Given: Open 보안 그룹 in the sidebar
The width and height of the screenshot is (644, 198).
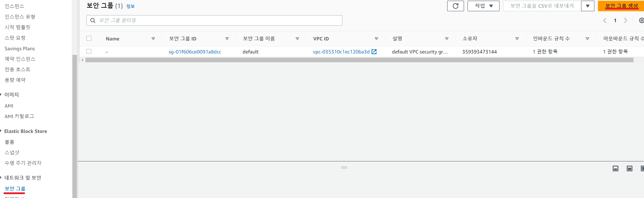Looking at the screenshot, I should pos(15,189).
